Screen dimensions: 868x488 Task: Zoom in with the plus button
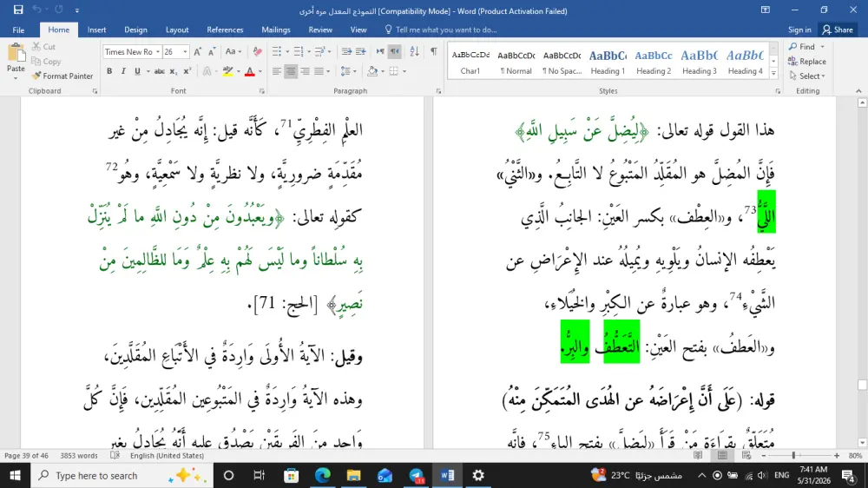coord(837,455)
